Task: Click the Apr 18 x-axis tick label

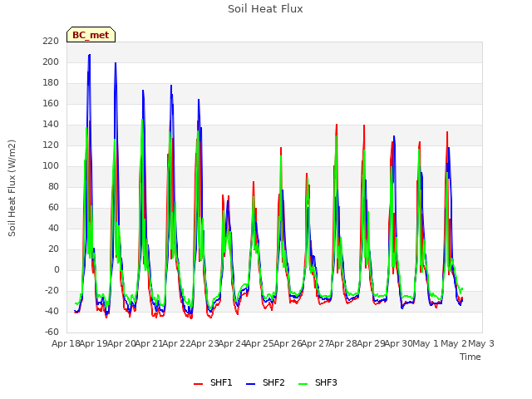Action: [x=66, y=343]
